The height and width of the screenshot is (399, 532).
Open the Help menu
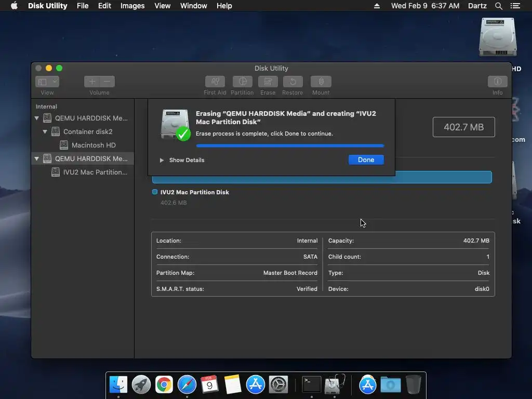tap(224, 6)
